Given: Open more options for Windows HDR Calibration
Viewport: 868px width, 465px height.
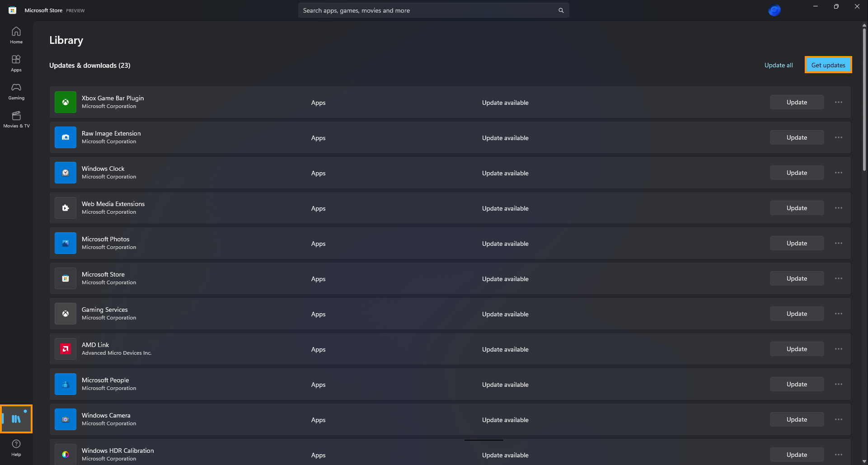Looking at the screenshot, I should 839,455.
